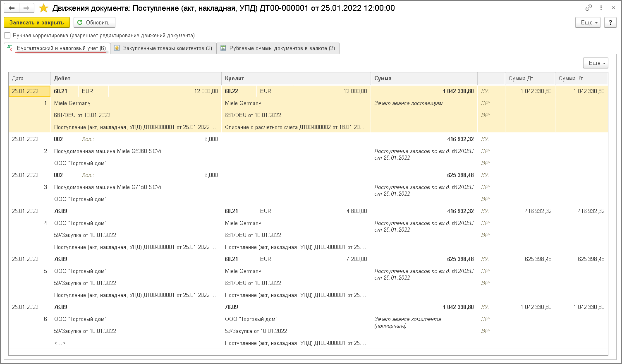
Task: Click the Сумма Кт column header
Action: 581,78
